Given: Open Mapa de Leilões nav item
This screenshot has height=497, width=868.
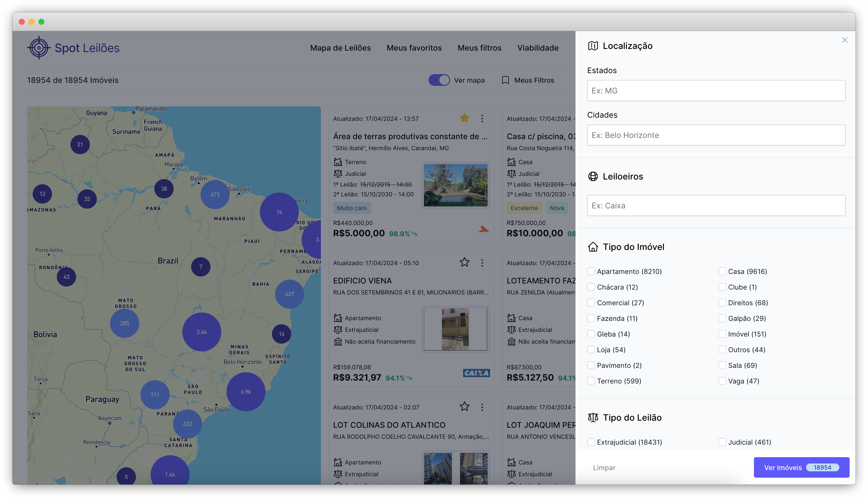Looking at the screenshot, I should click(x=340, y=48).
